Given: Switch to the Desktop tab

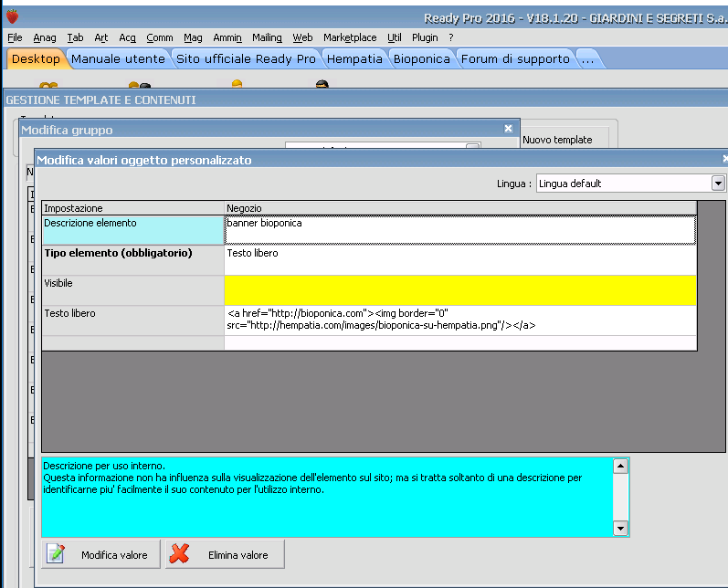Looking at the screenshot, I should point(36,59).
